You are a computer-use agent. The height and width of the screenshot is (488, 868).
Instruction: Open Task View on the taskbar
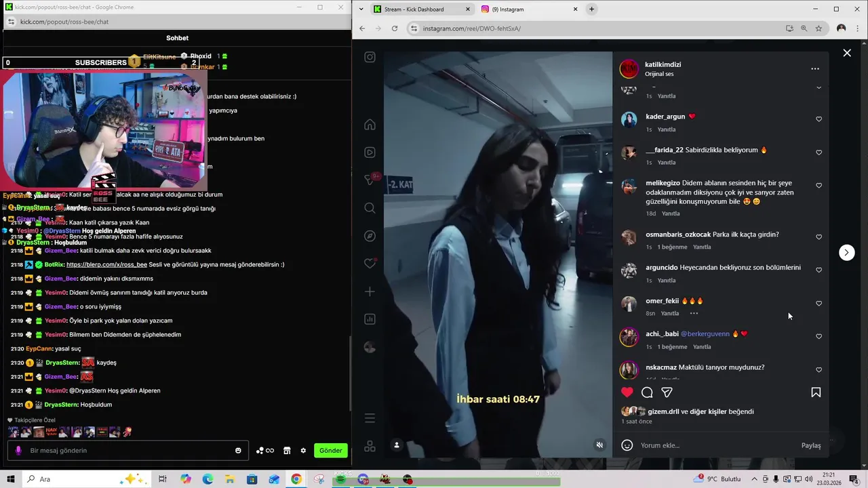click(x=163, y=479)
